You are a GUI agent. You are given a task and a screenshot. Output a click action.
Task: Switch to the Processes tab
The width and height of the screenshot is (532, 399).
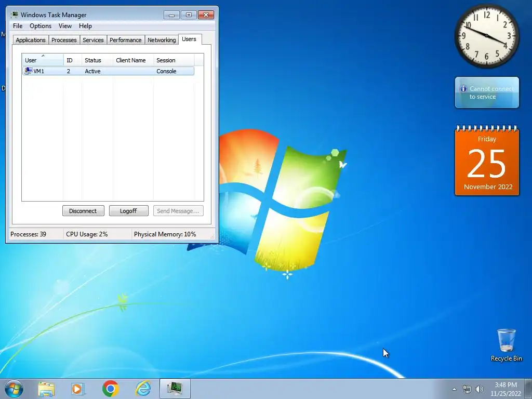click(64, 40)
